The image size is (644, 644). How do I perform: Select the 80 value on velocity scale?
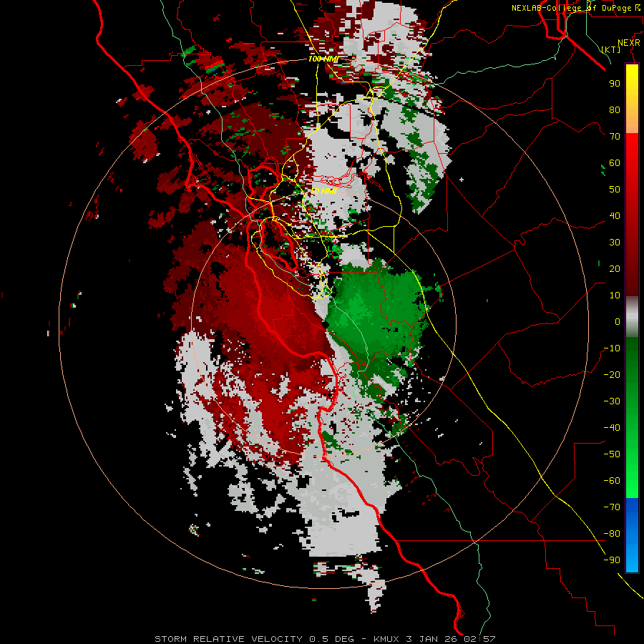click(x=615, y=110)
